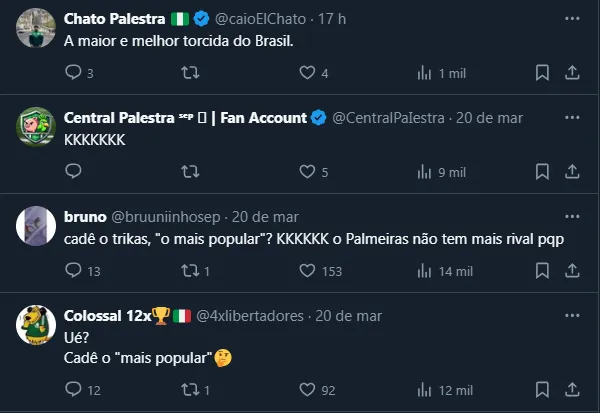Click bruno's profile avatar

pyautogui.click(x=38, y=225)
